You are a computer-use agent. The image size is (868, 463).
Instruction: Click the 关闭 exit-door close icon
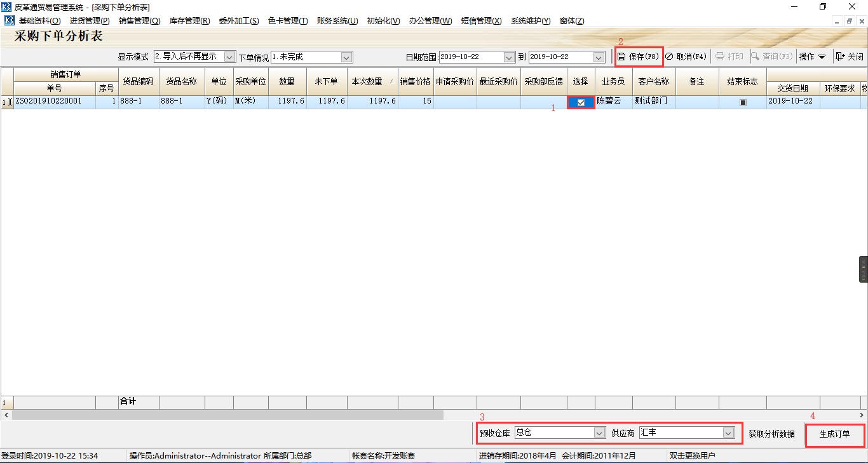839,57
